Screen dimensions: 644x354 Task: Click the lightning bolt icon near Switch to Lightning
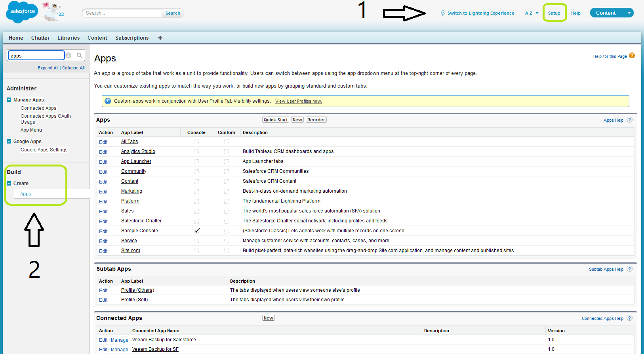[x=443, y=13]
